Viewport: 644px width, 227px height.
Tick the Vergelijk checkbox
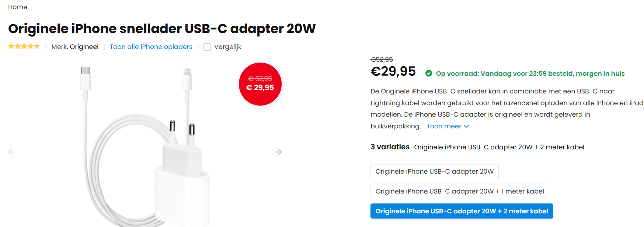pyautogui.click(x=207, y=47)
